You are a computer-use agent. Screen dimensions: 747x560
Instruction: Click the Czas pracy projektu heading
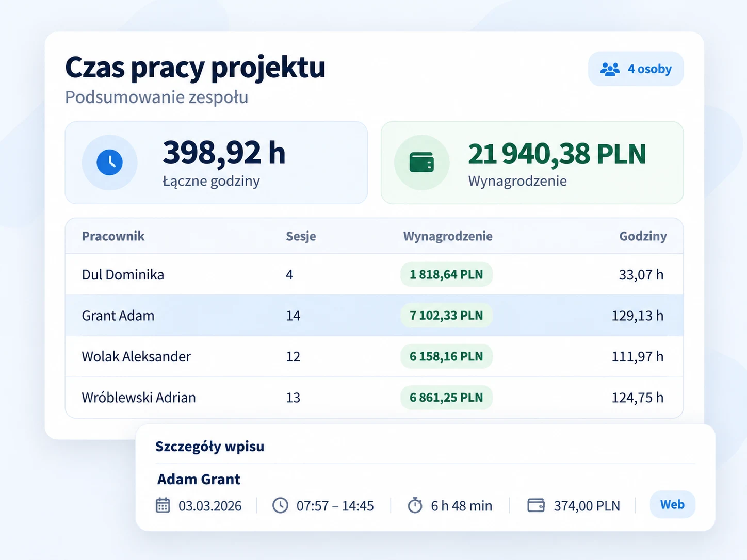coord(195,68)
